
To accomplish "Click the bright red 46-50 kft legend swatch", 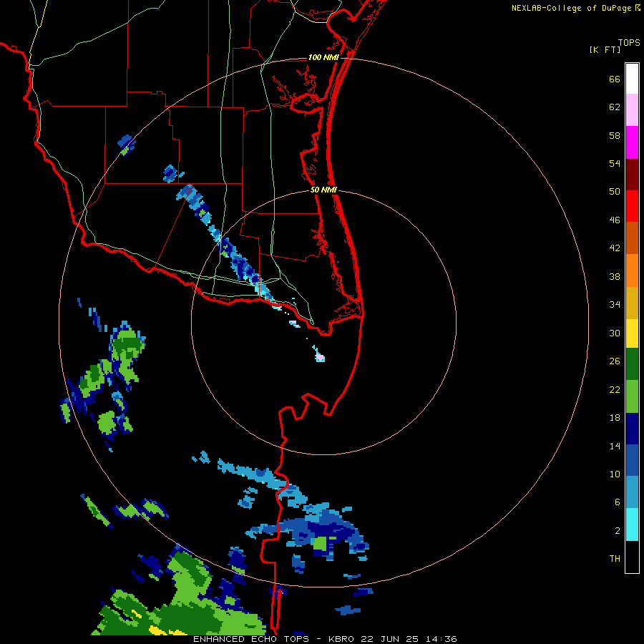I will click(632, 206).
